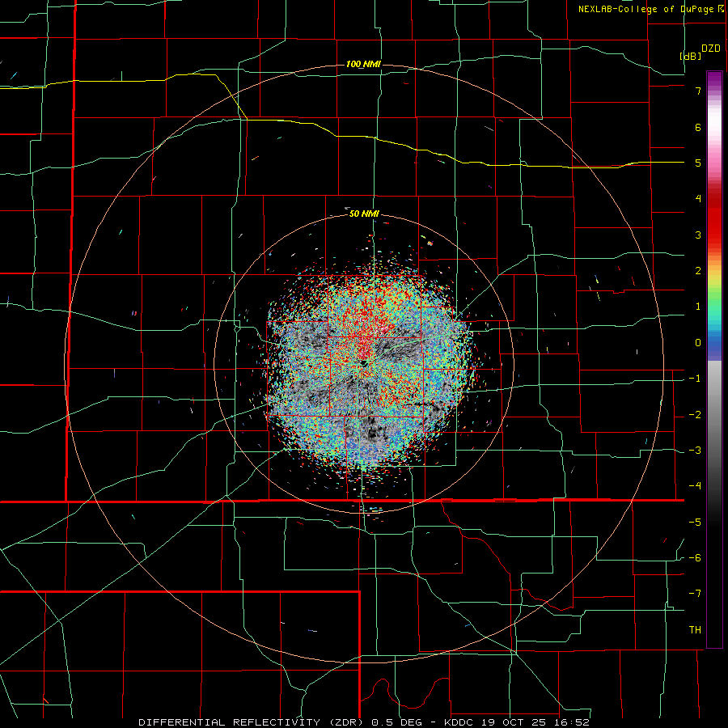728x728 pixels.
Task: Click the 0 dB value on the color scale
Action: click(x=698, y=343)
